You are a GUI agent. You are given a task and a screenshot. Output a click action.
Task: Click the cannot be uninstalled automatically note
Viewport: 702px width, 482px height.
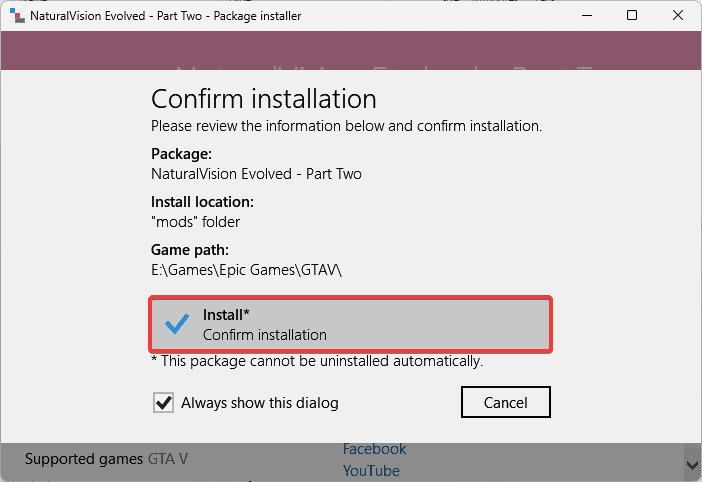[317, 360]
